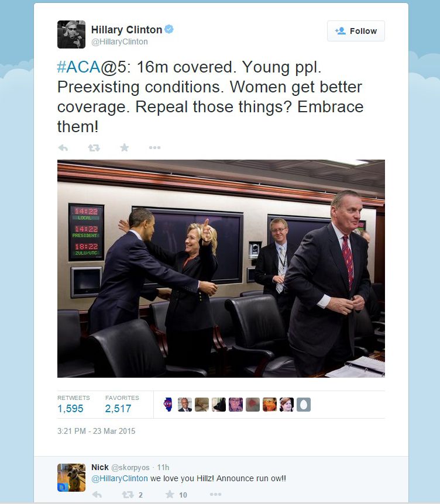This screenshot has height=504, width=440.
Task: Open more options on main tweet
Action: click(x=154, y=147)
